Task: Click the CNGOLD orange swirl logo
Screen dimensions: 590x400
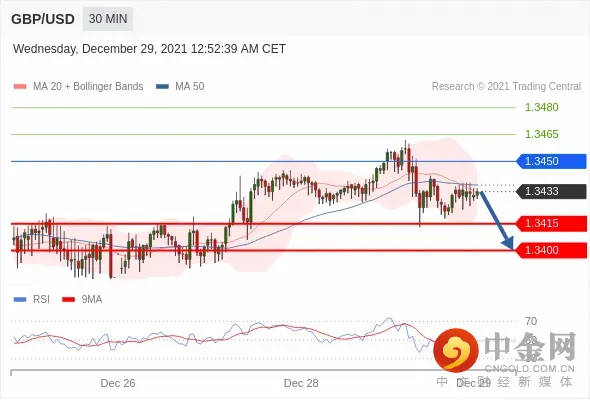Action: click(456, 350)
